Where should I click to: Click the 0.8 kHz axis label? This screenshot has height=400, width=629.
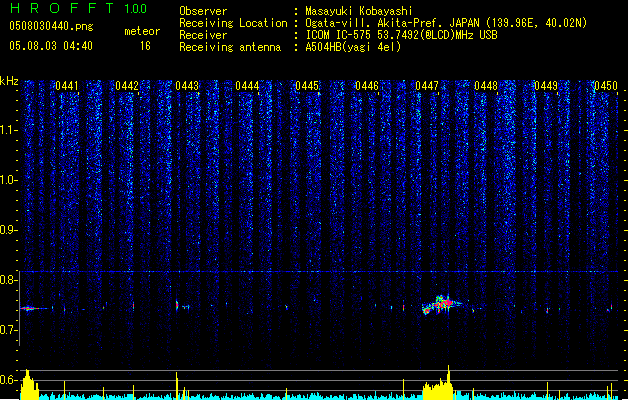coord(8,280)
